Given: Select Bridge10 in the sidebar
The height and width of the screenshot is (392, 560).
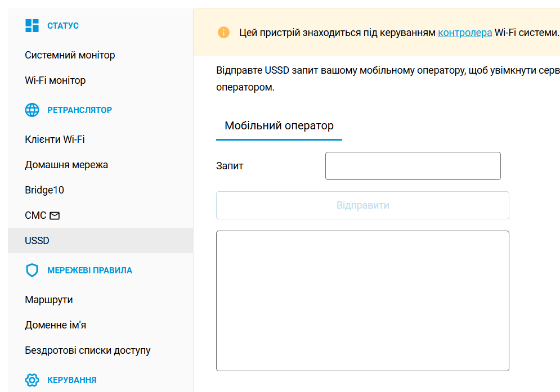Looking at the screenshot, I should pyautogui.click(x=44, y=190).
